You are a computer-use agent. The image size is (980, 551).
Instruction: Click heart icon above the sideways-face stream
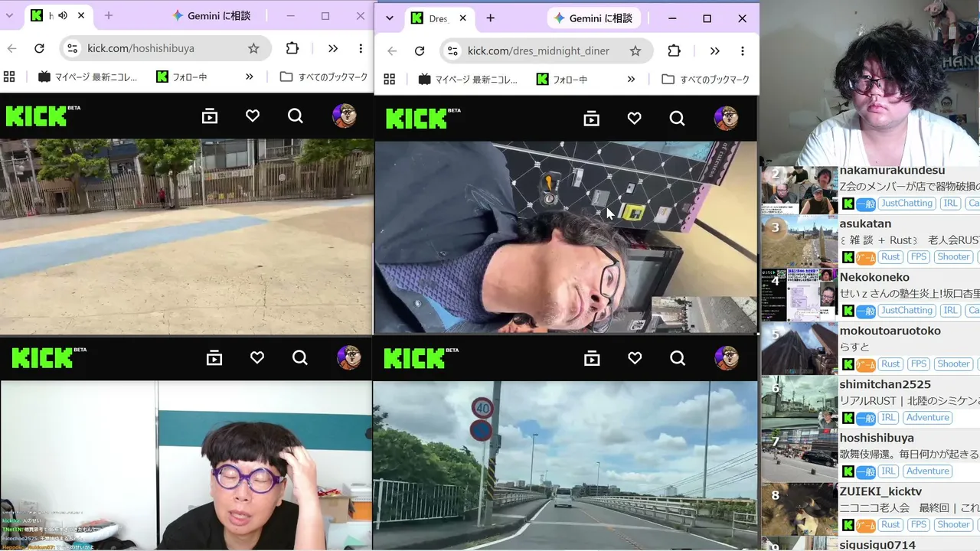(634, 119)
